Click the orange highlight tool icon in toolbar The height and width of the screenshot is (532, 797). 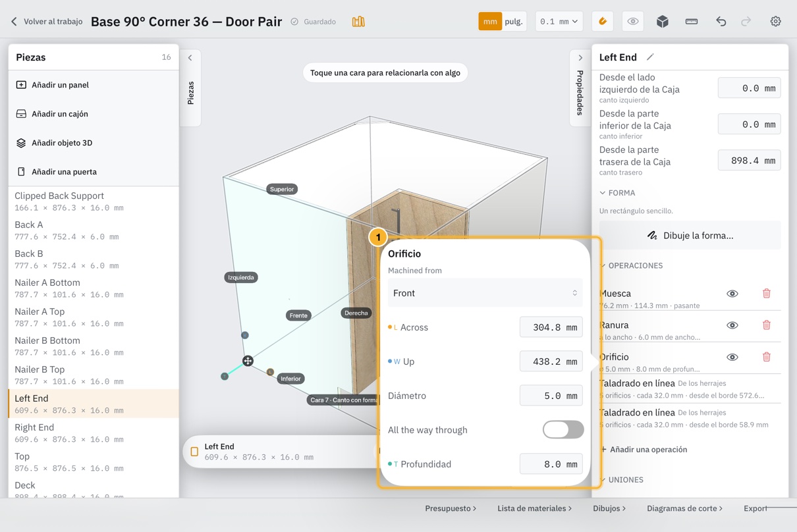603,22
